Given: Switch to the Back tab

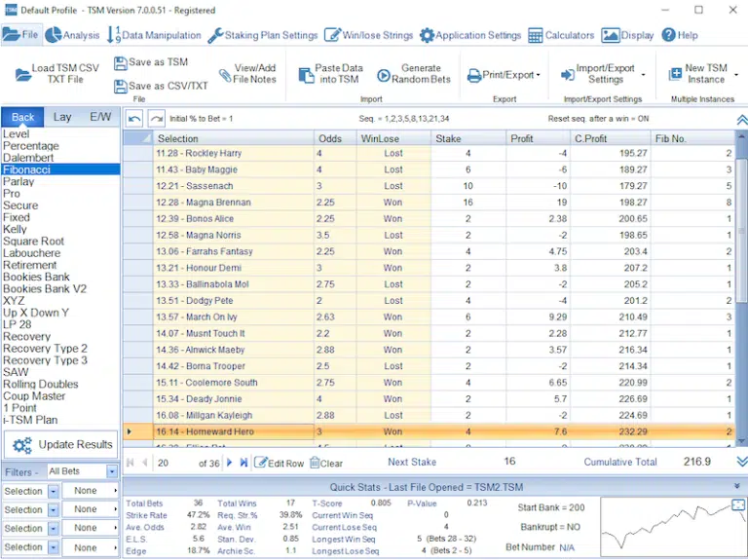Looking at the screenshot, I should point(22,117).
